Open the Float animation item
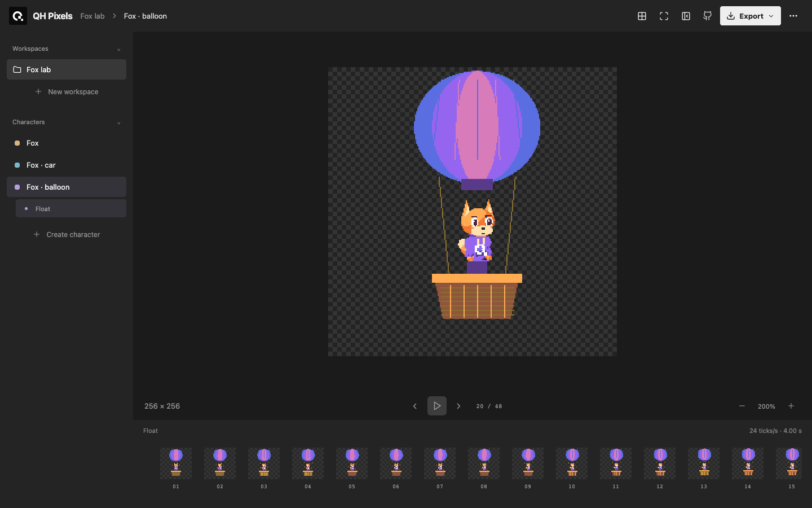This screenshot has height=508, width=812. 71,209
